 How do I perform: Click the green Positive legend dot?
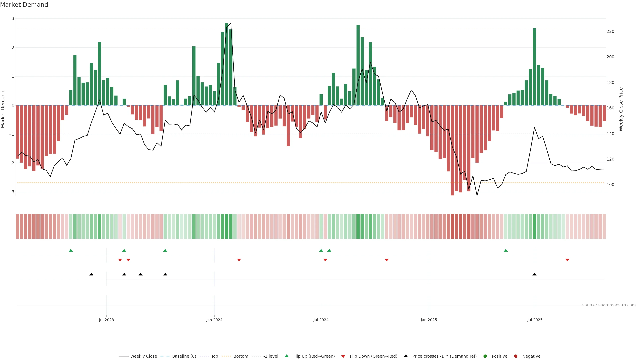point(485,356)
